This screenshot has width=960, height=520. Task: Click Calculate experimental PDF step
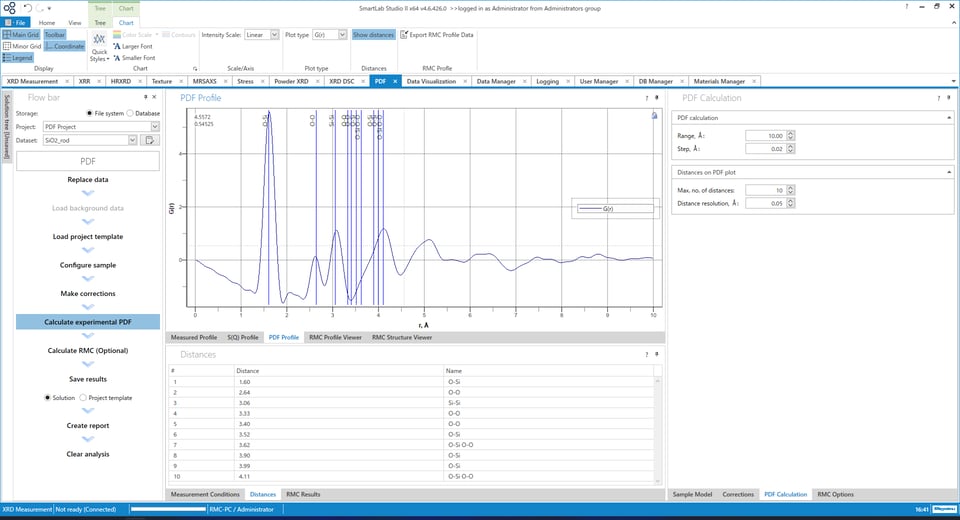pyautogui.click(x=88, y=322)
